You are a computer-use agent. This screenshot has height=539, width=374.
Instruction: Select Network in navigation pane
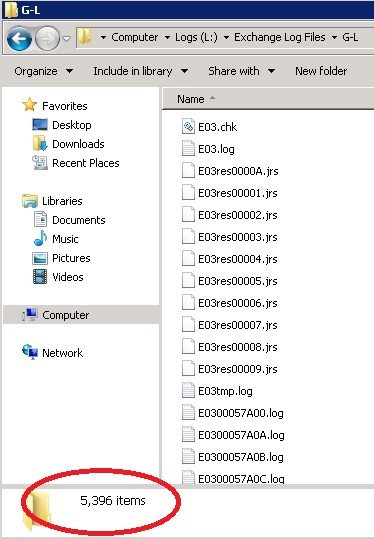tap(63, 353)
